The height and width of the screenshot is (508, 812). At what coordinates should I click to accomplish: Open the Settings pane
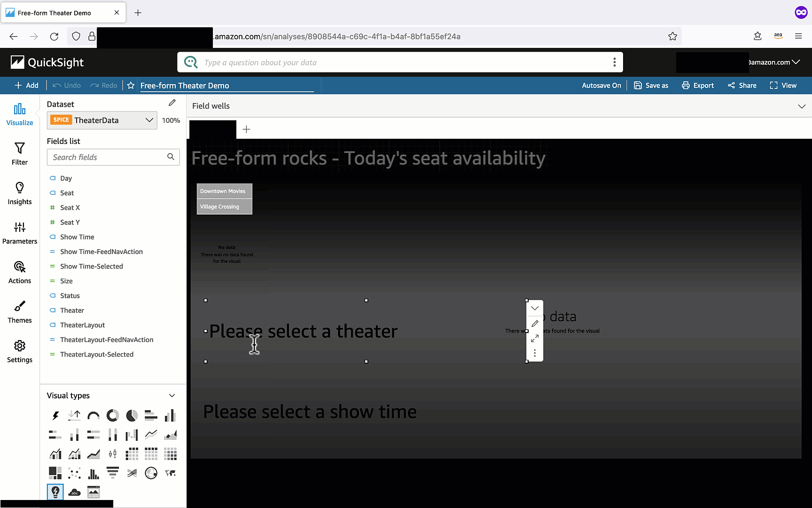coord(20,351)
